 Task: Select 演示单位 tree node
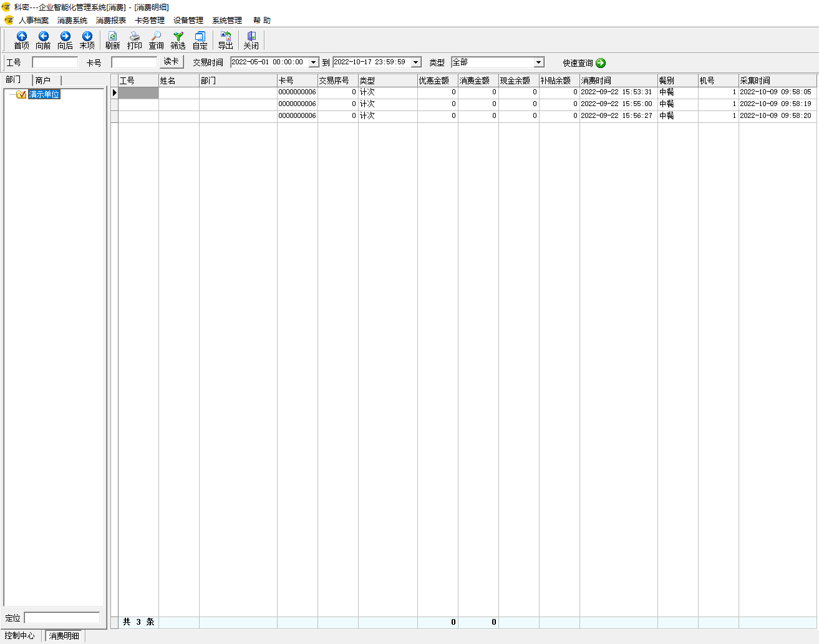point(44,94)
